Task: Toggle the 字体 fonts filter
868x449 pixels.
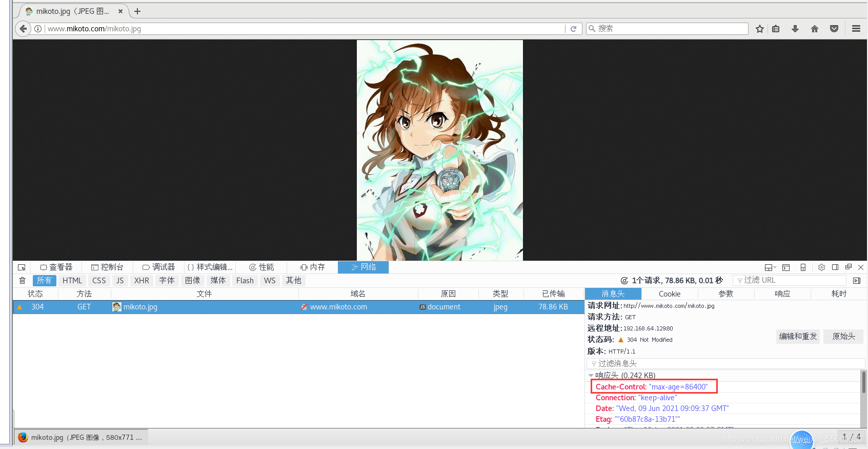Action: [x=167, y=281]
